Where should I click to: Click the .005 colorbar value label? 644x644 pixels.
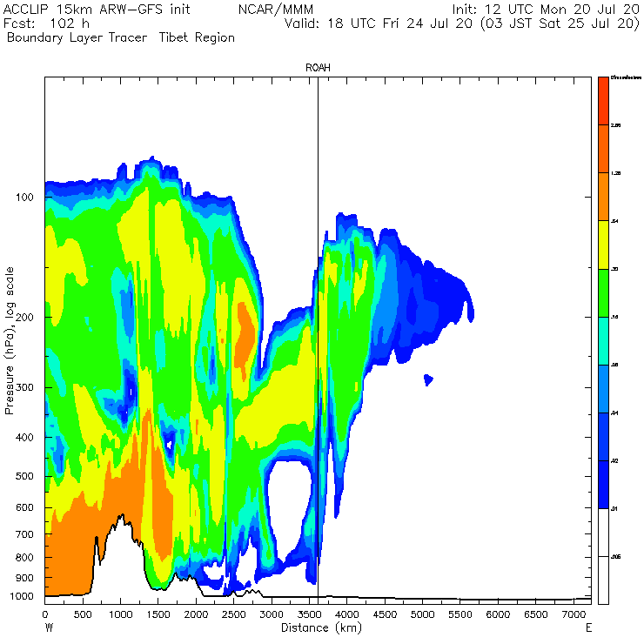(616, 557)
